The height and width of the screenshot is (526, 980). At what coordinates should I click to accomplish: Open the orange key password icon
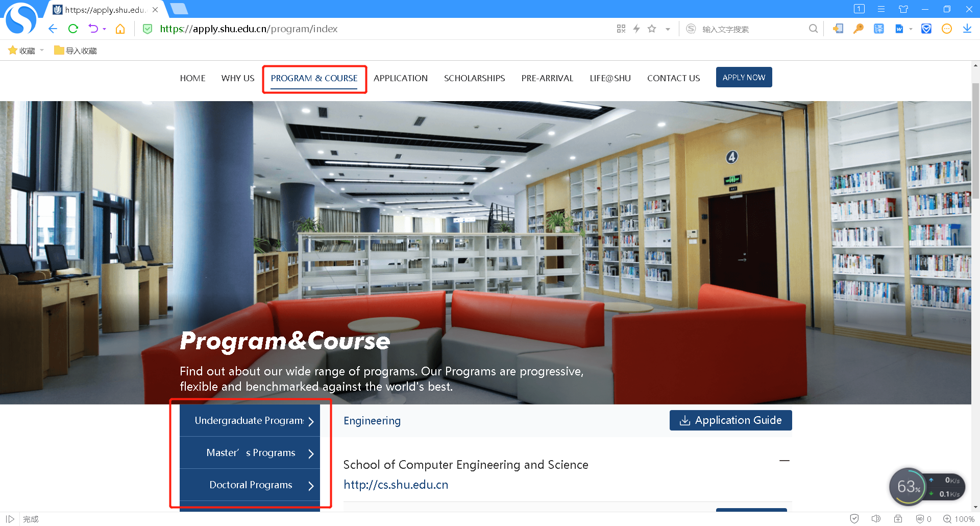[859, 29]
